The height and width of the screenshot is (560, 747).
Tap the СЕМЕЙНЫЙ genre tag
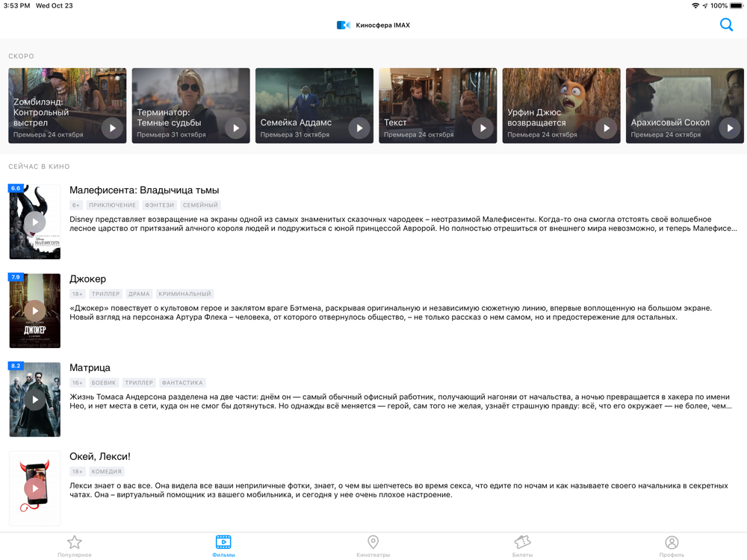tap(200, 205)
